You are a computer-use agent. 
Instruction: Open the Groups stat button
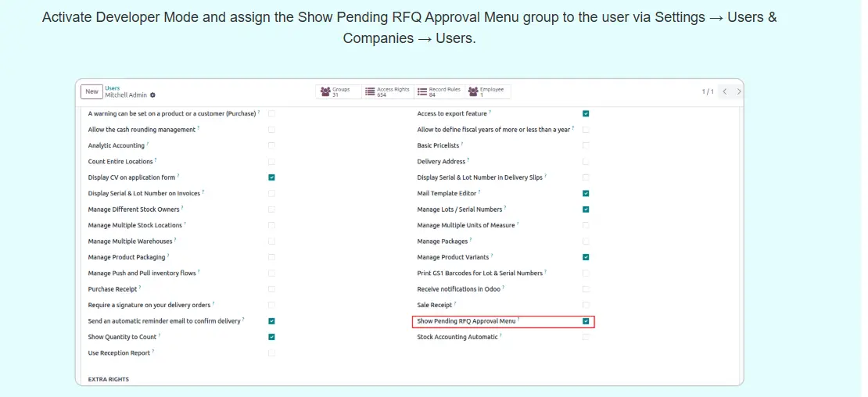(x=339, y=91)
